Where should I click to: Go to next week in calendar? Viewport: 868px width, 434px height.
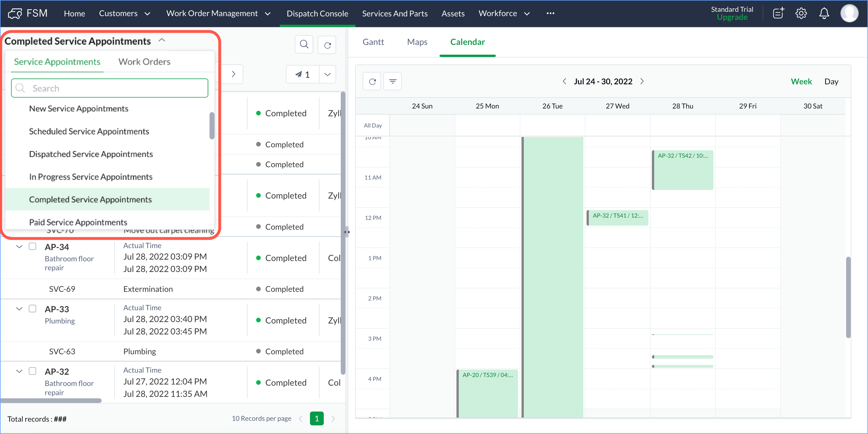coord(642,81)
